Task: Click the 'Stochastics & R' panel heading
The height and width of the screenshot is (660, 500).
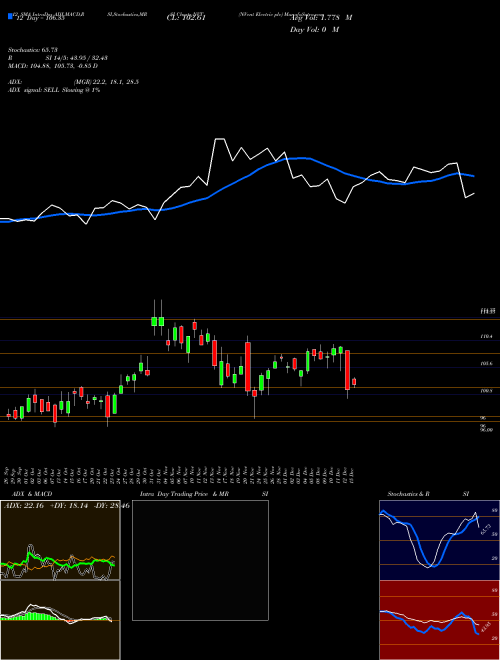Action: (x=409, y=494)
